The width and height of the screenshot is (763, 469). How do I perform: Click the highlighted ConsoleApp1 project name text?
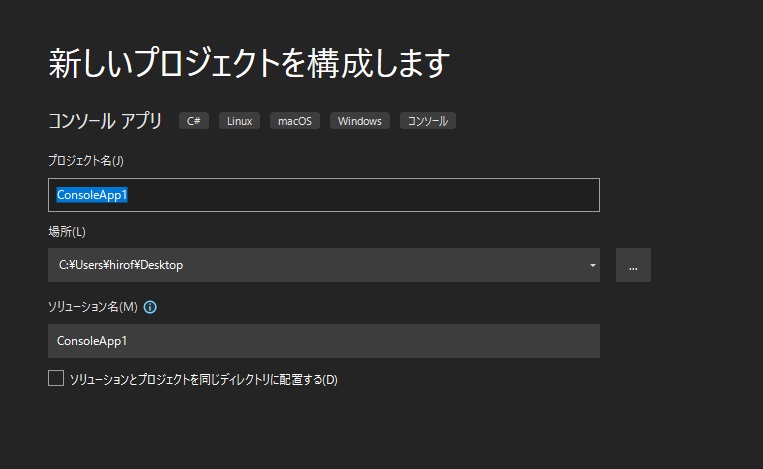pyautogui.click(x=92, y=195)
